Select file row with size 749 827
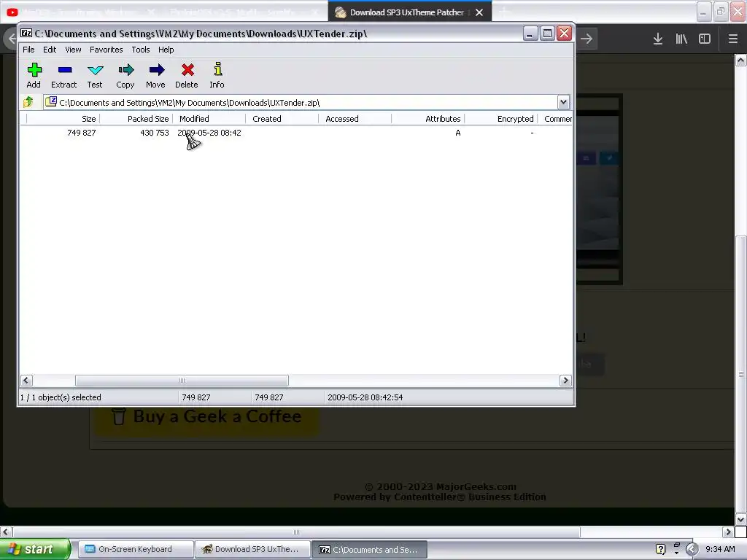The height and width of the screenshot is (560, 747). point(296,133)
